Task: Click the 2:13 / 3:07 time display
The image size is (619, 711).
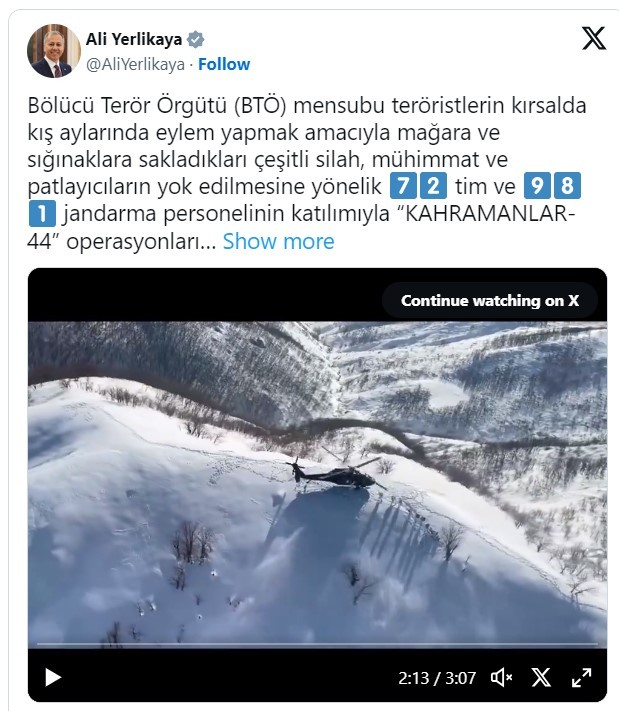Action: 437,678
